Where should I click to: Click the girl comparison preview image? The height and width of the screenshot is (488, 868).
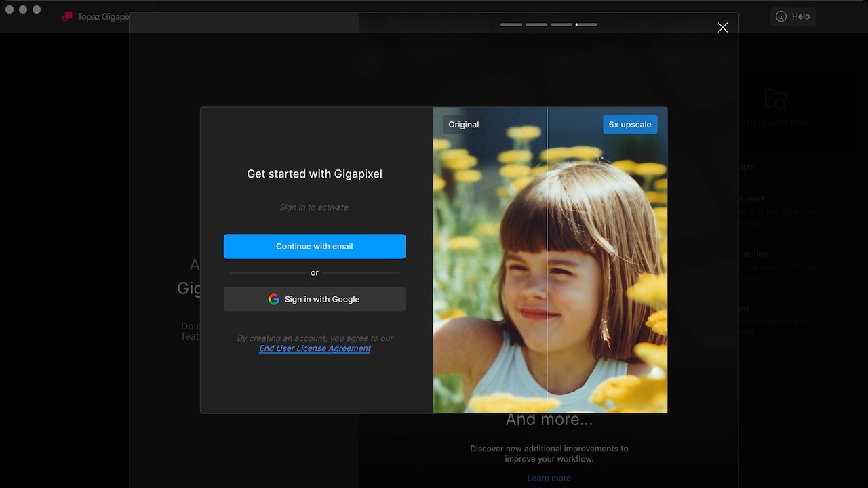point(550,260)
